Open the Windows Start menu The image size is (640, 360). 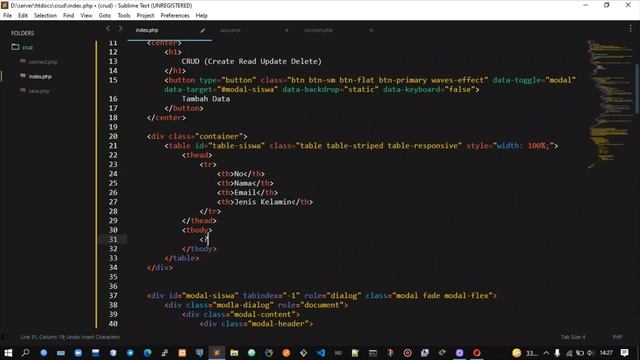click(x=8, y=353)
